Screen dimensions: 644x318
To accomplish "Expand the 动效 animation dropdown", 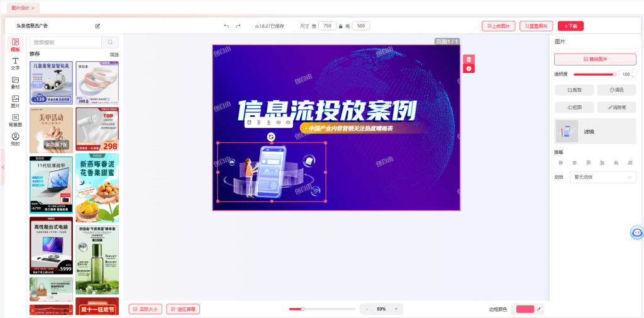I will click(602, 178).
